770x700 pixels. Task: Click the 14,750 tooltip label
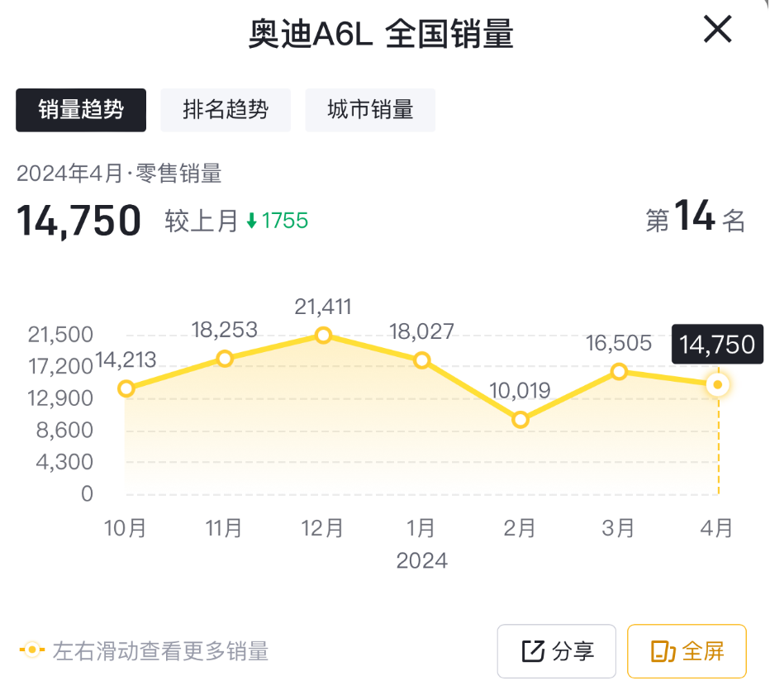coord(718,345)
